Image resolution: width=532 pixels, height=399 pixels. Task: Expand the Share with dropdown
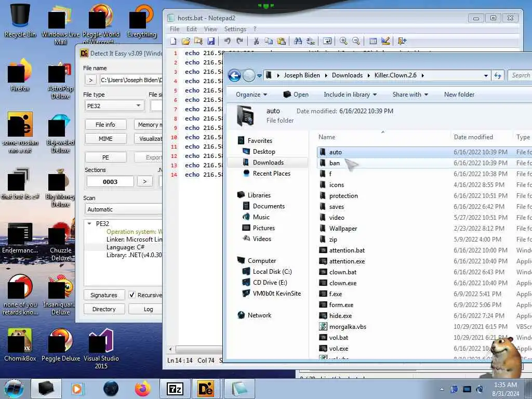(x=410, y=95)
